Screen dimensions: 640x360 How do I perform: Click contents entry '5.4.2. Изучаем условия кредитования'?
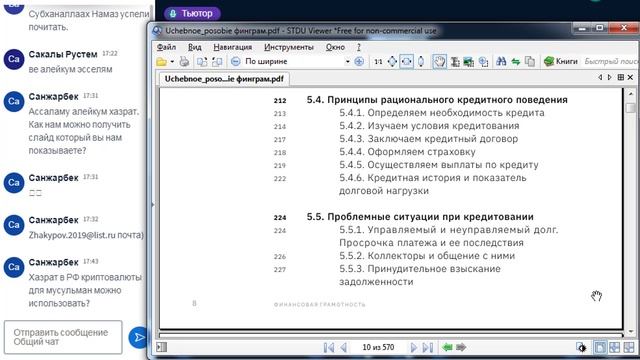pos(429,126)
